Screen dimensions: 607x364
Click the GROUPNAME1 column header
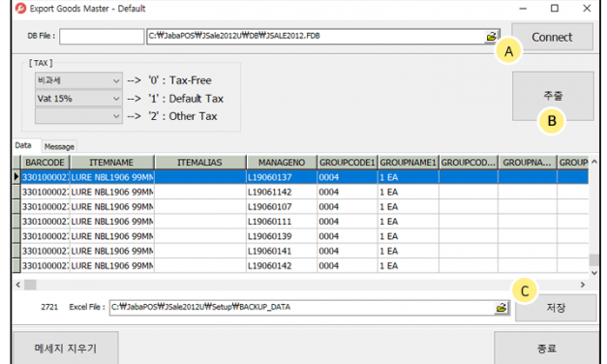pos(408,163)
